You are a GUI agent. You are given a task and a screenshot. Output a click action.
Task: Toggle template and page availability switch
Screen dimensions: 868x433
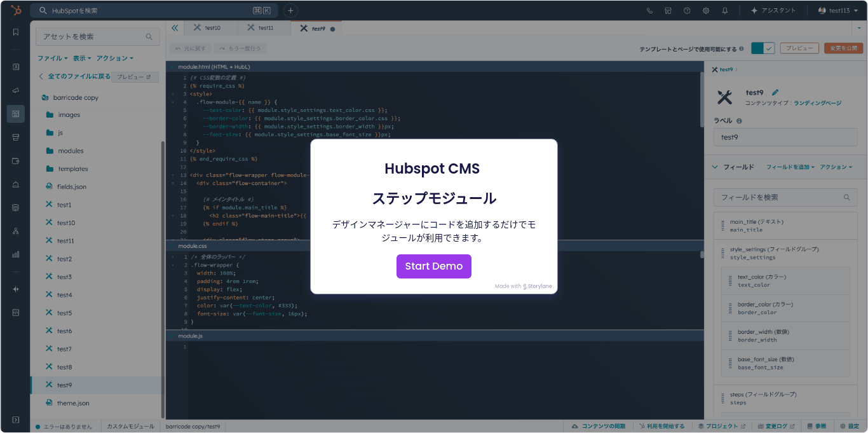pos(763,48)
